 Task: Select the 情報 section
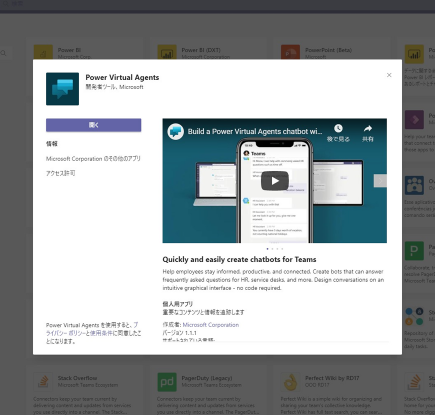coord(52,144)
